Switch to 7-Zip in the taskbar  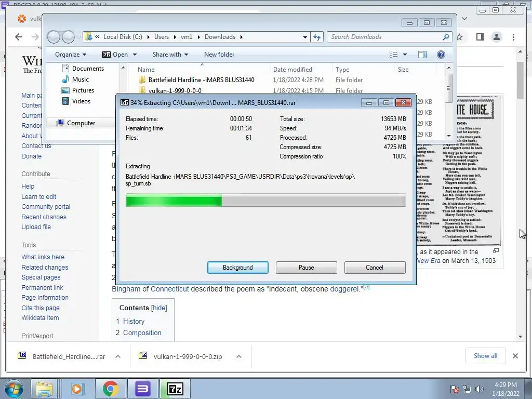[175, 389]
